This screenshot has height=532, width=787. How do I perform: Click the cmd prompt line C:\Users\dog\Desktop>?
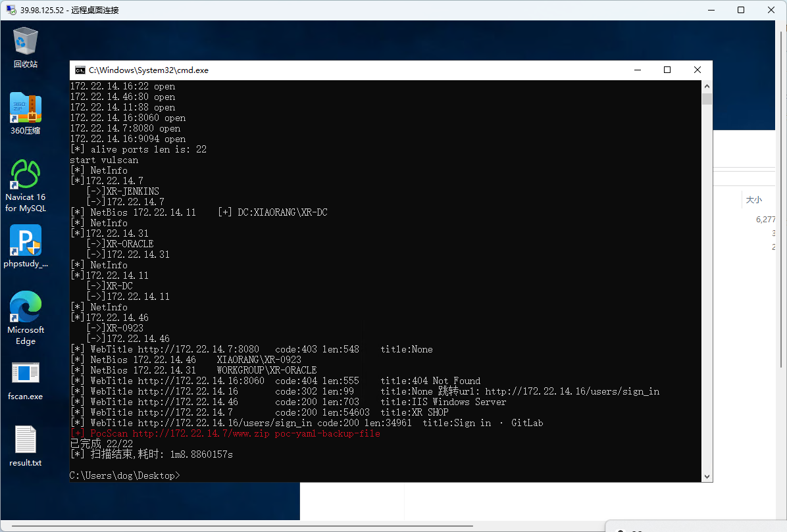pos(125,475)
